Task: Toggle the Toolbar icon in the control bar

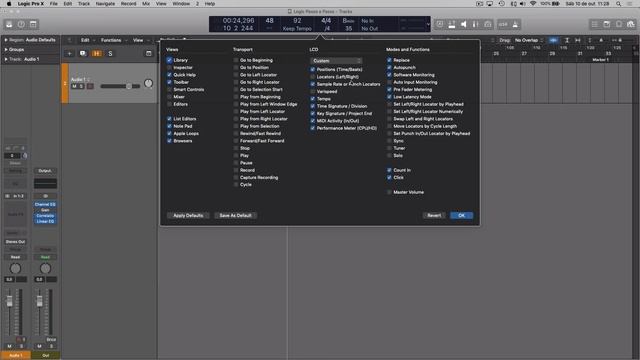Action: [33, 24]
